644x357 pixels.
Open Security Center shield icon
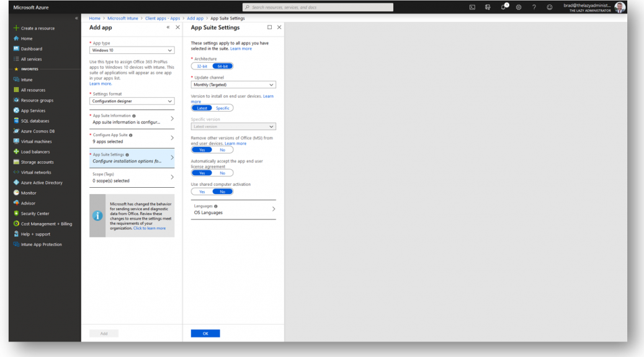pos(16,213)
